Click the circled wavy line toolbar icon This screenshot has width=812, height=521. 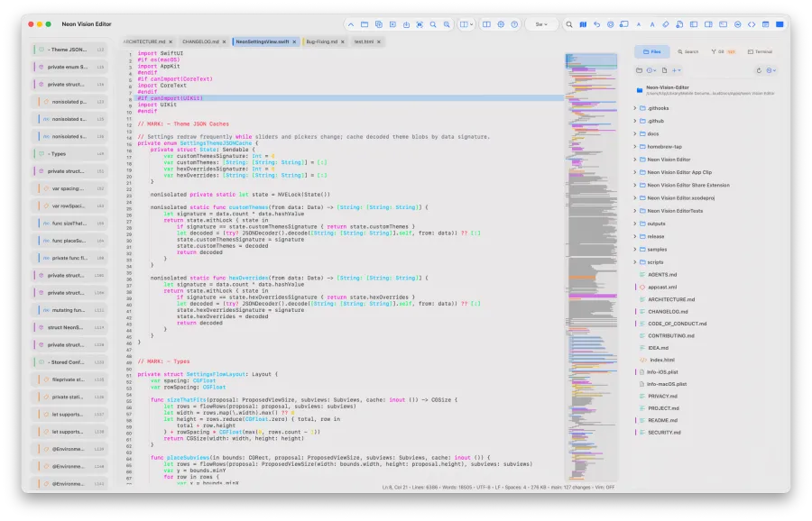738,24
